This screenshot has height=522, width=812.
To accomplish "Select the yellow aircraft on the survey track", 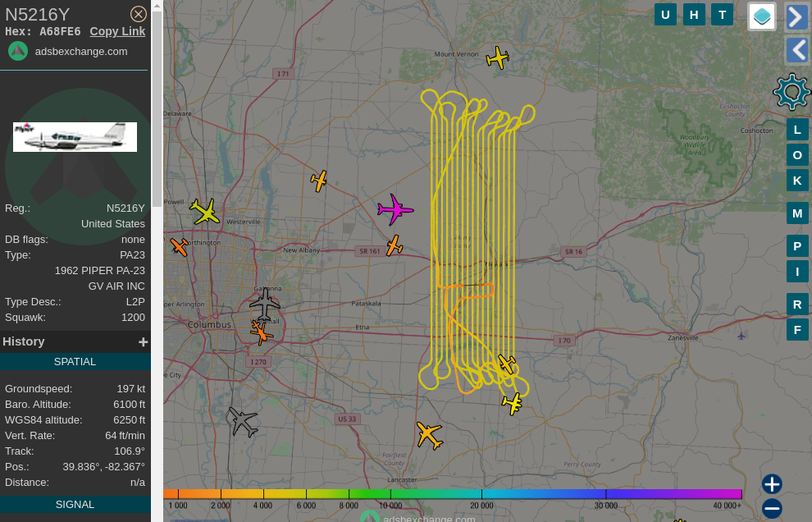I will (506, 364).
